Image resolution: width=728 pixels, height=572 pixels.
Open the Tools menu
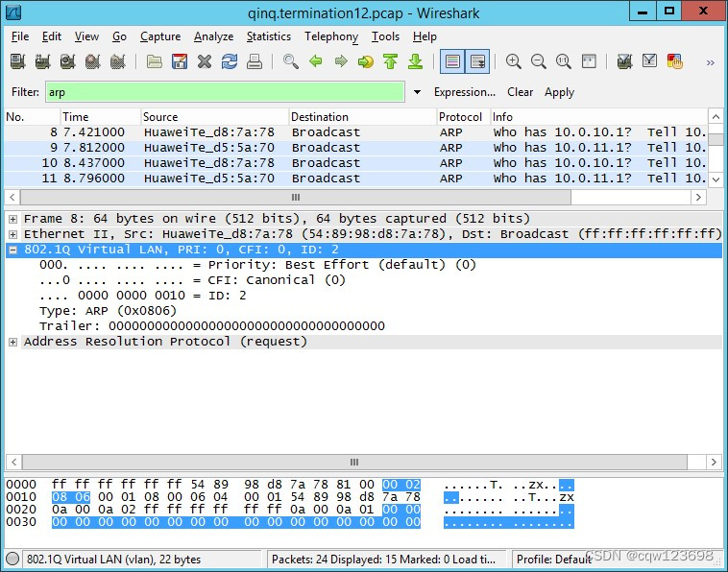click(x=385, y=36)
